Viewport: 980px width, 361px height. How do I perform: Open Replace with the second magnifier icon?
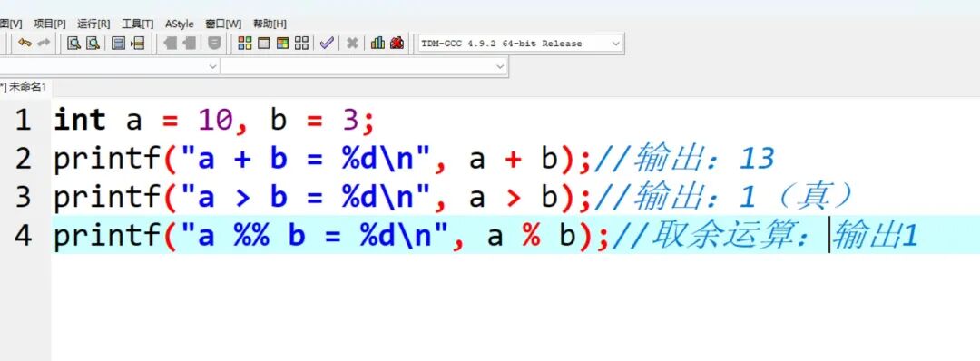[x=93, y=44]
